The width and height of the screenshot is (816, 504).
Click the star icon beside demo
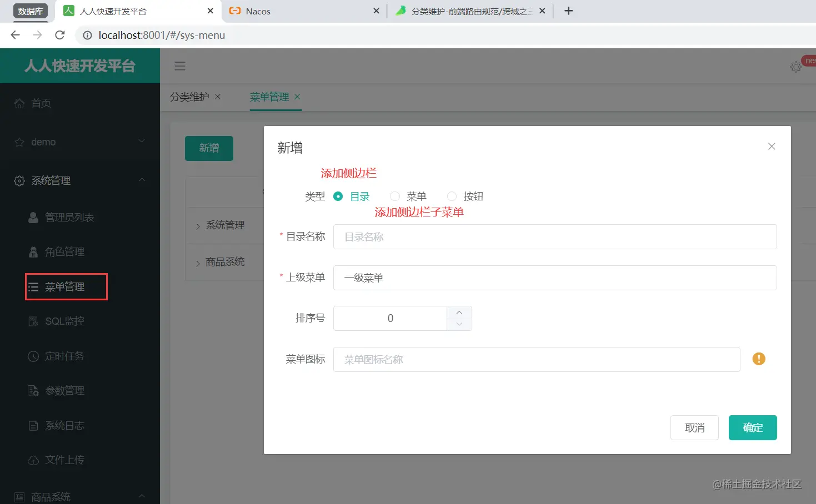19,142
